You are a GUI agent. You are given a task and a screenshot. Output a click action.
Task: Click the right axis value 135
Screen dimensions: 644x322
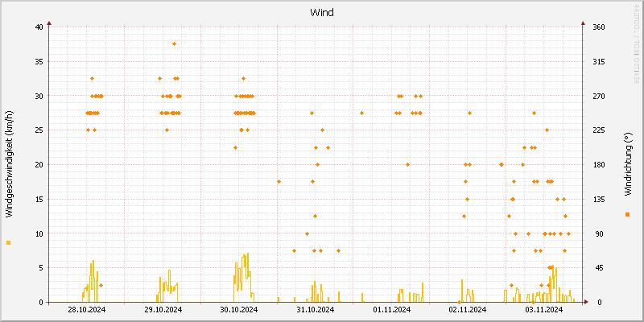599,199
